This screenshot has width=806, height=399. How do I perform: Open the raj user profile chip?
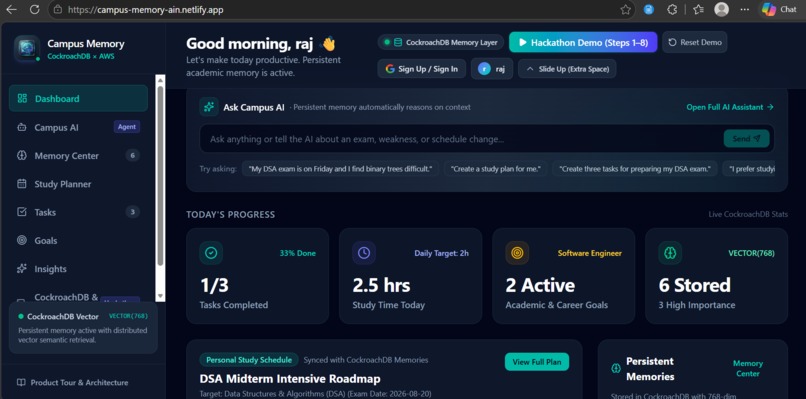[x=492, y=69]
